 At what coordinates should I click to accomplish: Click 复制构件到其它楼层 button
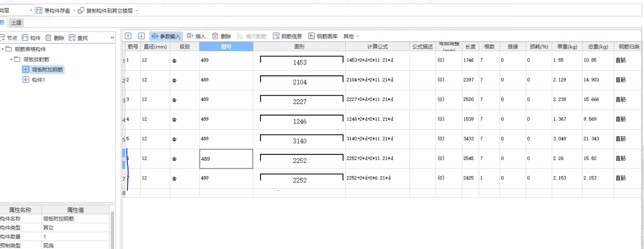pyautogui.click(x=105, y=11)
